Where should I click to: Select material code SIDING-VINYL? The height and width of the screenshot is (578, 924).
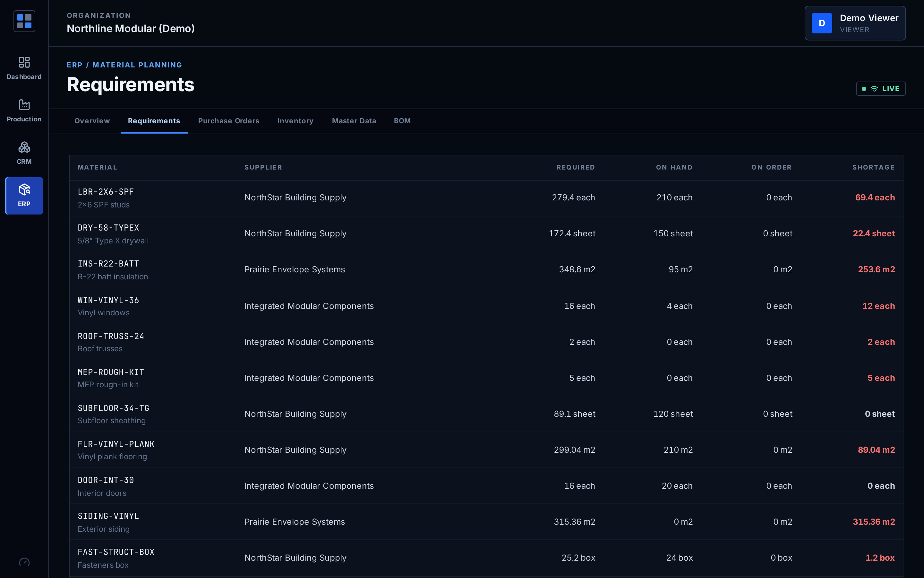[x=108, y=516]
